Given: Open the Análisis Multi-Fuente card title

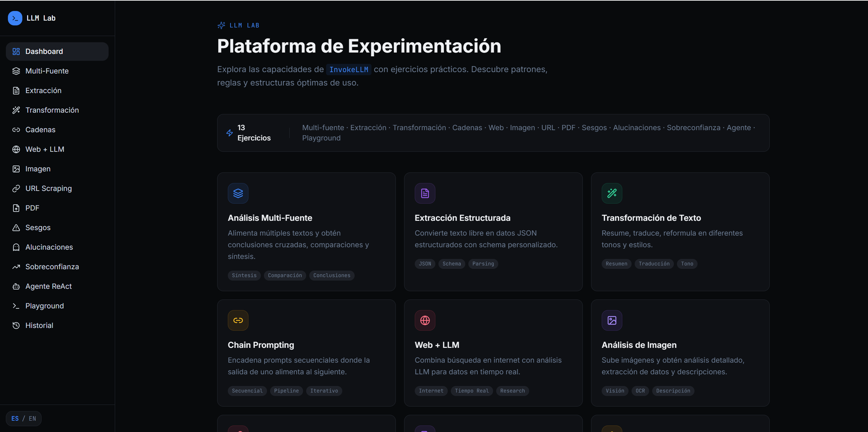Looking at the screenshot, I should pos(270,218).
